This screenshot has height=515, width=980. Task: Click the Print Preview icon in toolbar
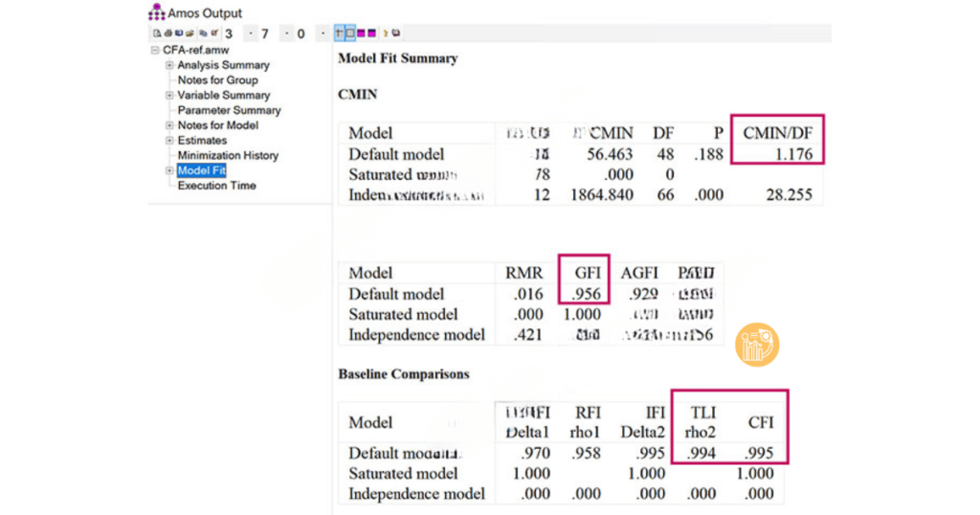coord(157,34)
